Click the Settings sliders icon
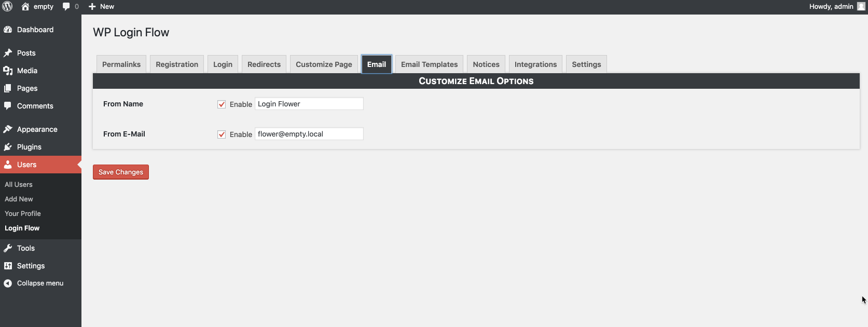This screenshot has height=327, width=868. coord(8,266)
